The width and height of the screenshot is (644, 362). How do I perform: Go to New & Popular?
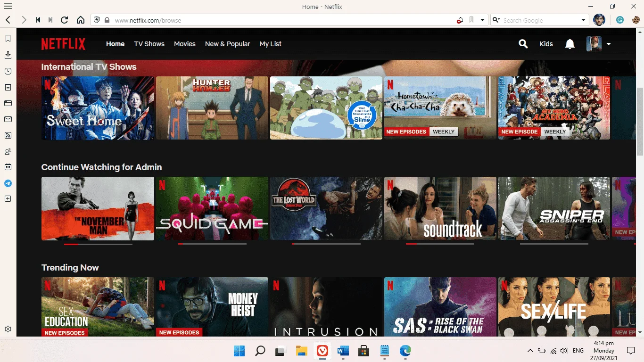pyautogui.click(x=228, y=44)
